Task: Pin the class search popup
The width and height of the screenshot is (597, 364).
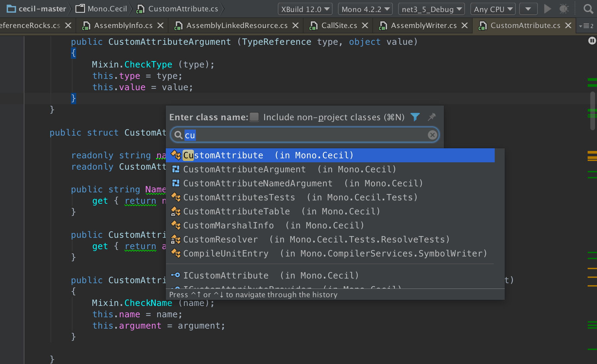Action: coord(432,117)
